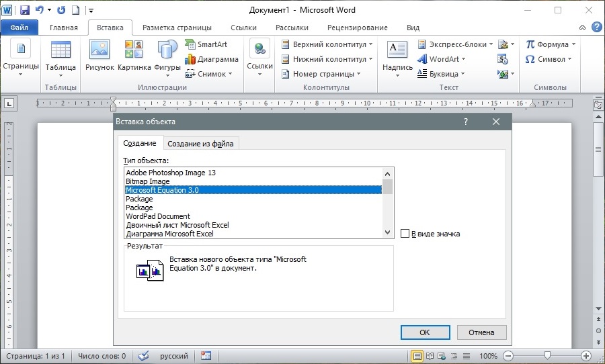Screen dimensions: 605x364
Task: Click the macro recording icon in status bar
Action: 206,355
